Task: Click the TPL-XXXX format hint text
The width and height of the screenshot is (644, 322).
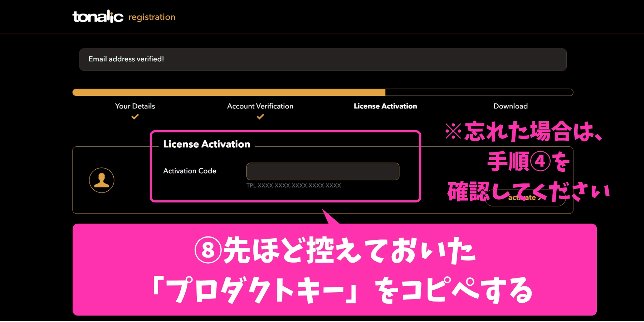Action: point(293,186)
